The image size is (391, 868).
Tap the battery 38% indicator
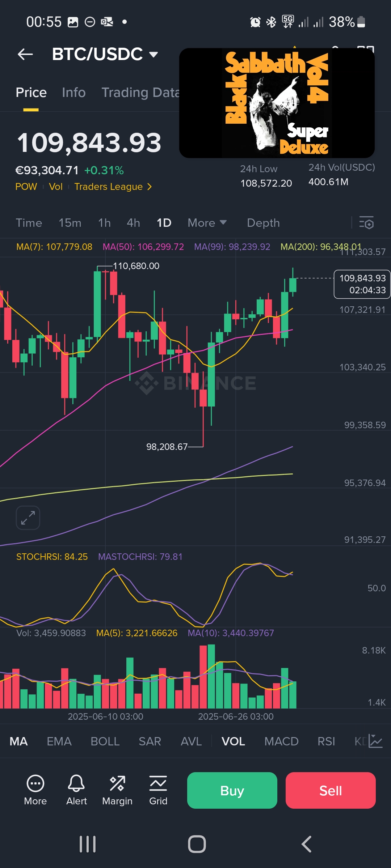(x=347, y=22)
